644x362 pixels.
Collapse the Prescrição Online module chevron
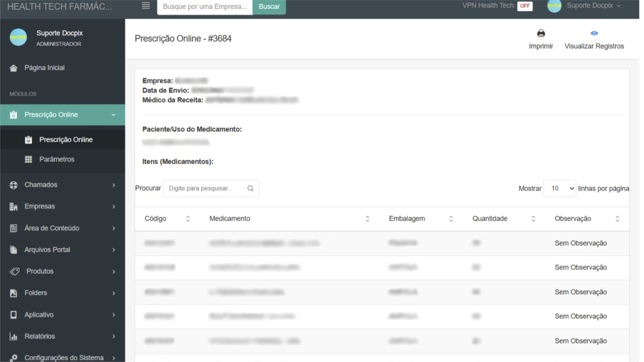tap(113, 115)
